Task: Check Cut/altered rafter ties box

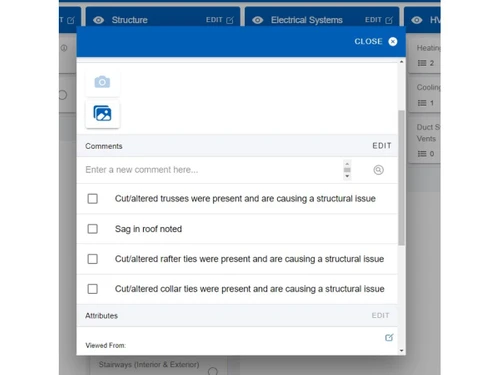Action: [93, 259]
